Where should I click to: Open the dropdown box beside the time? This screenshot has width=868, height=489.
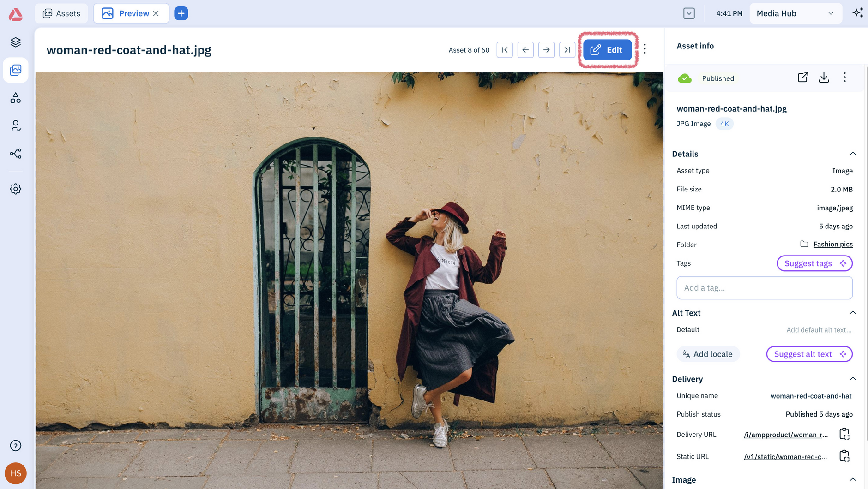(689, 13)
